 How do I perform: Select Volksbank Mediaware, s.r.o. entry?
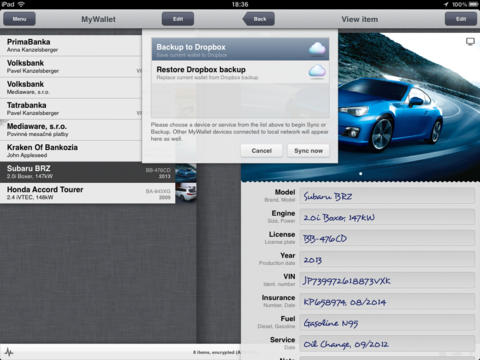pyautogui.click(x=71, y=88)
